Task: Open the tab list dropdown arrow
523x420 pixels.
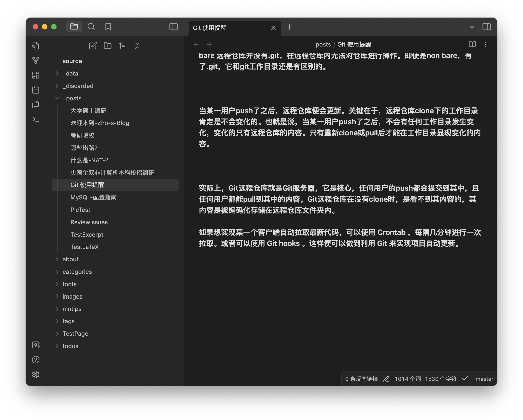Action: 472,27
